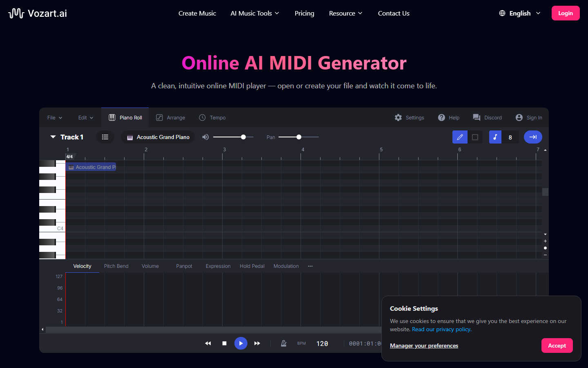Open the note length quantize selector
The width and height of the screenshot is (588, 368).
click(x=510, y=137)
